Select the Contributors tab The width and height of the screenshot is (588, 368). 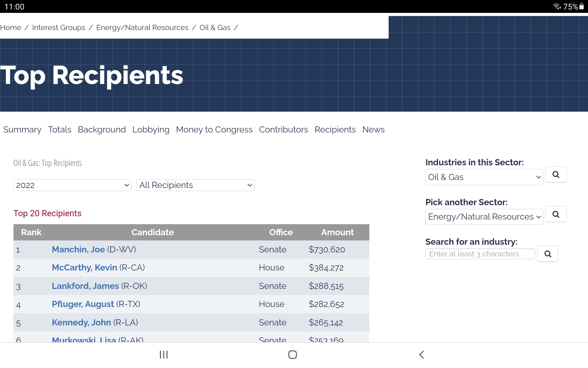(283, 130)
